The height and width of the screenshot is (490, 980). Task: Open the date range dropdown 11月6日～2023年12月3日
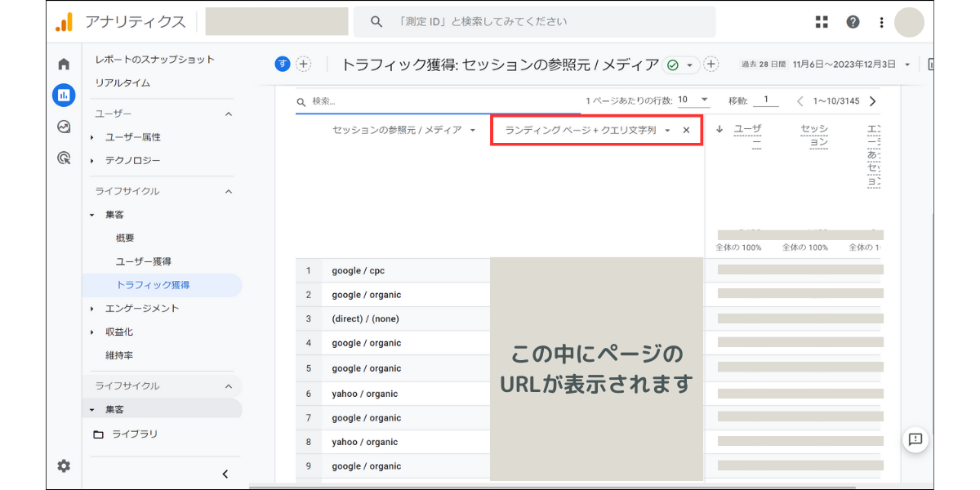click(851, 65)
